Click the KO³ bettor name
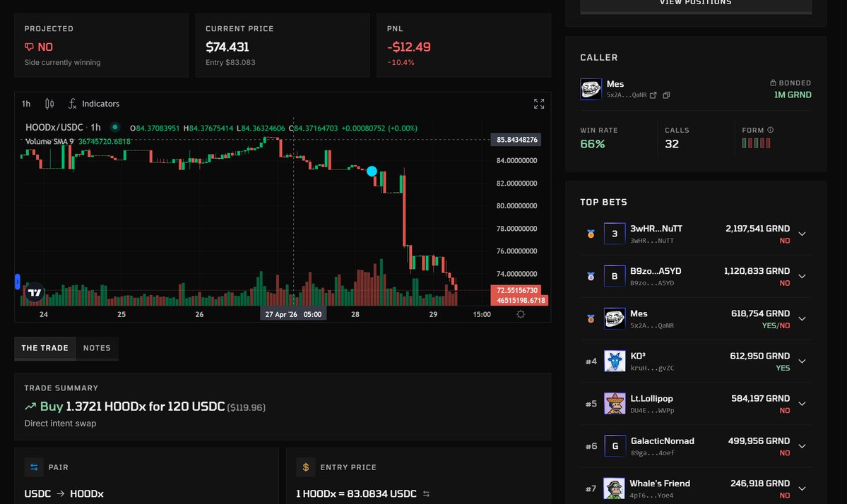This screenshot has width=847, height=504. coord(638,356)
